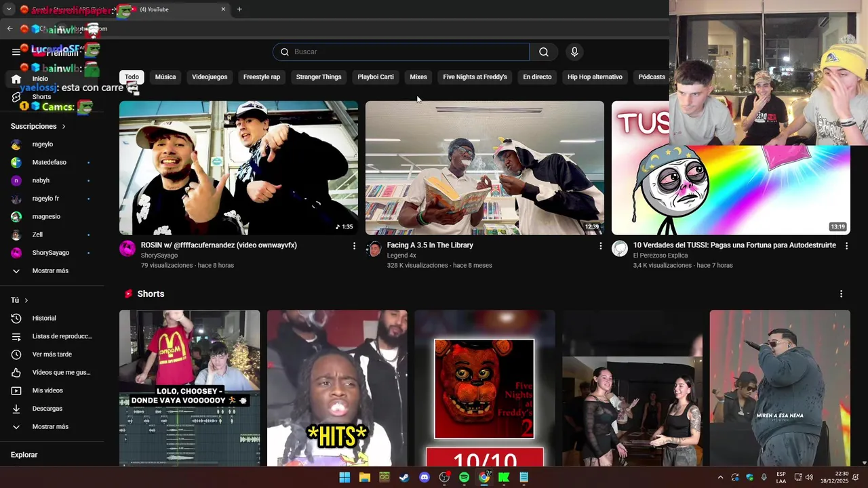Image resolution: width=868 pixels, height=488 pixels.
Task: Open Listas de reproducción entry
Action: pyautogui.click(x=54, y=337)
